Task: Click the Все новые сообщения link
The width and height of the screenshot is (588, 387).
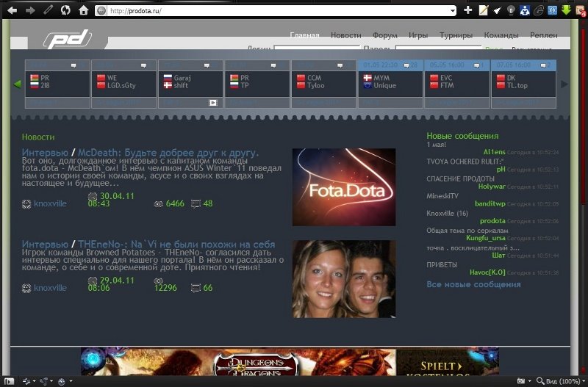Action: [473, 284]
